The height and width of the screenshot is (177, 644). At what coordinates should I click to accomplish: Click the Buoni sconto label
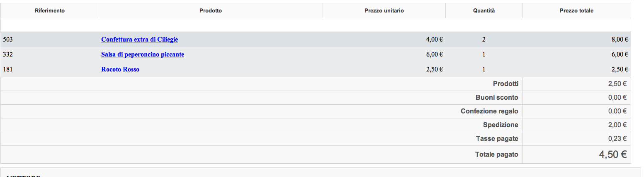(497, 98)
